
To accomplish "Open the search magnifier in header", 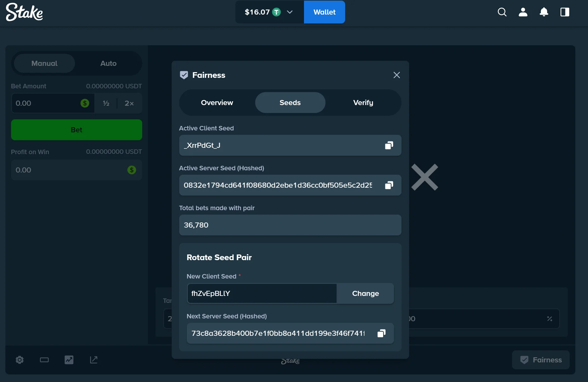I will (502, 12).
